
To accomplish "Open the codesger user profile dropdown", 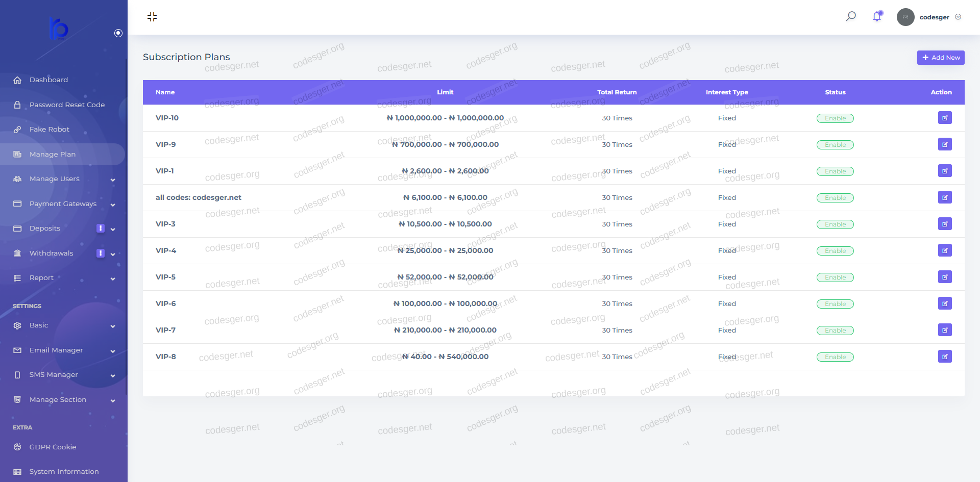I will tap(958, 17).
